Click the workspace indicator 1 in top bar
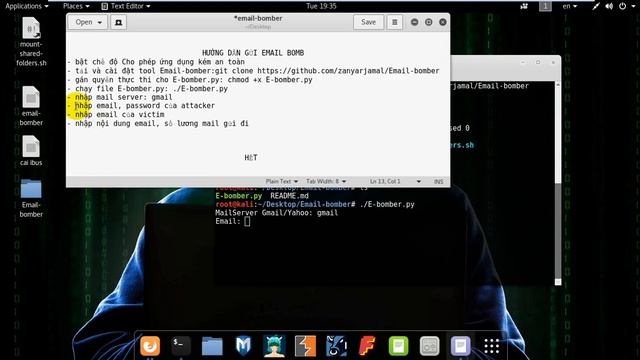The image size is (640, 360). click(545, 6)
